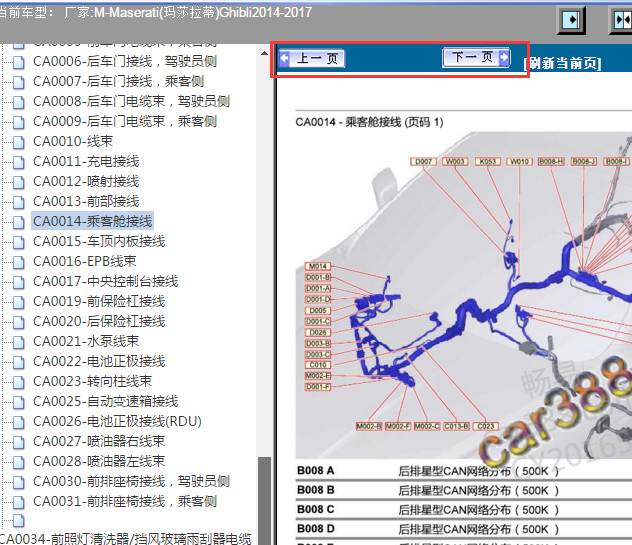Click document icon beside CA0021-水泵线束

click(18, 342)
